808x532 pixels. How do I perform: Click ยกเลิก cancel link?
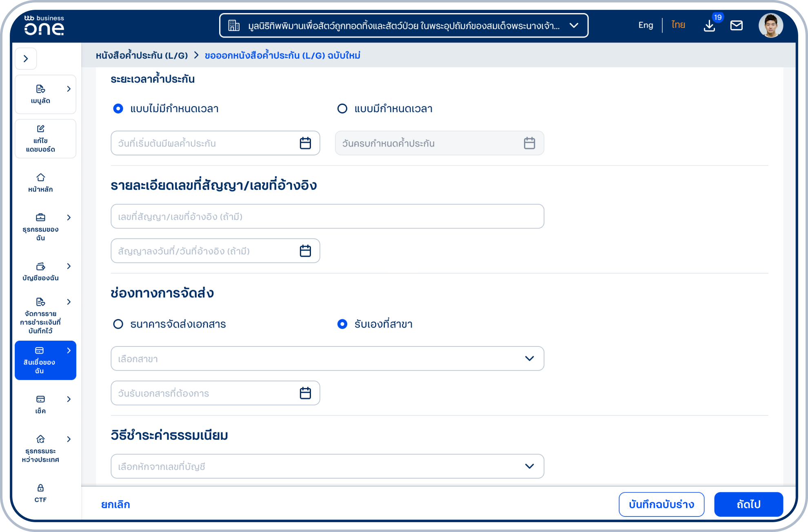click(115, 505)
